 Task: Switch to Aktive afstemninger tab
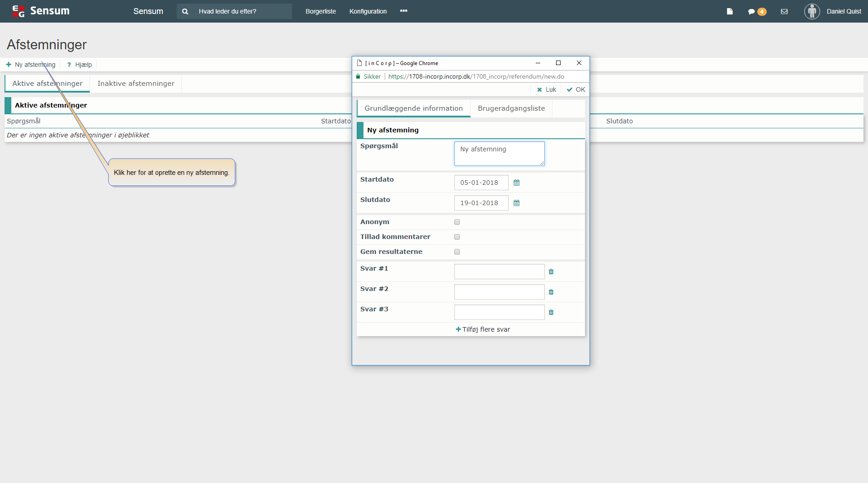click(47, 84)
